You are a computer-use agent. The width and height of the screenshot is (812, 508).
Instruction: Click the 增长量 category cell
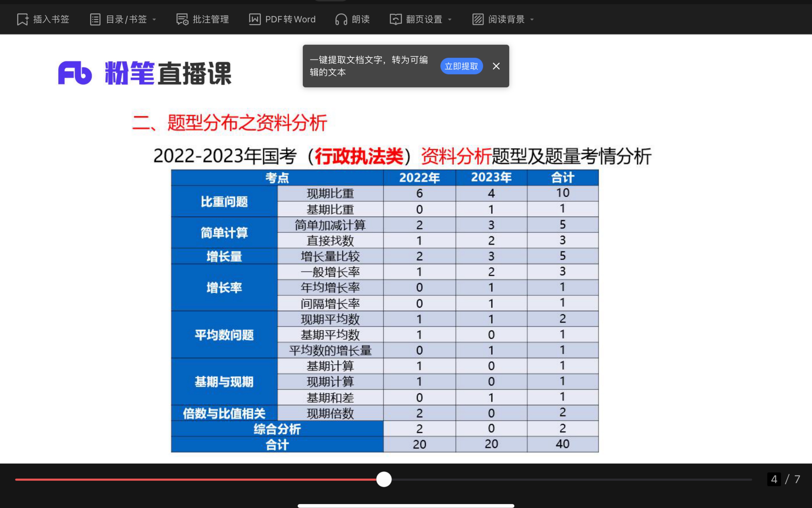pyautogui.click(x=224, y=256)
